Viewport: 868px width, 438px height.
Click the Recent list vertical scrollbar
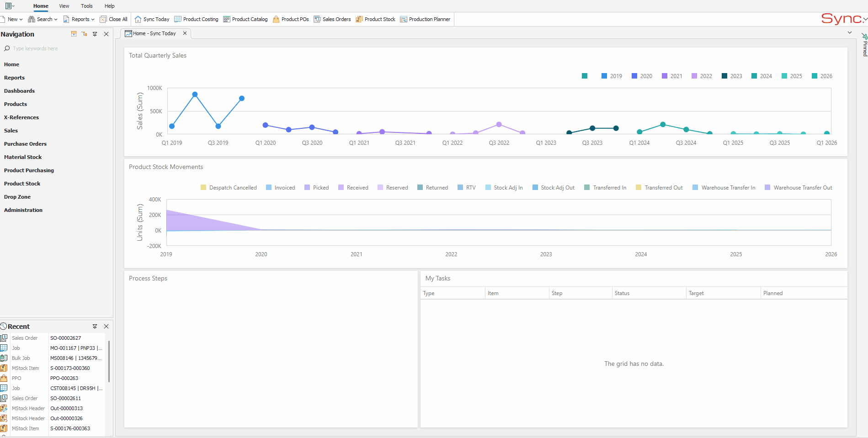(109, 361)
